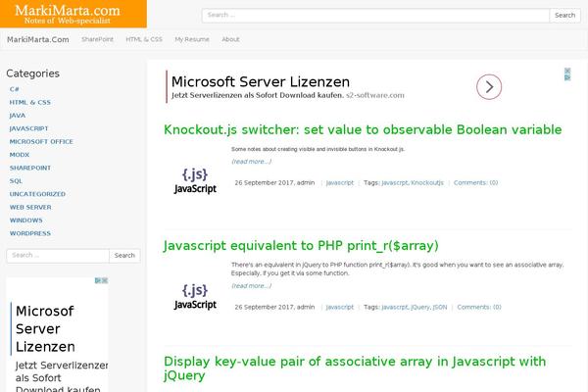Open Display key-value pair post title
Viewport: 588px width, 392px height.
pyautogui.click(x=355, y=368)
